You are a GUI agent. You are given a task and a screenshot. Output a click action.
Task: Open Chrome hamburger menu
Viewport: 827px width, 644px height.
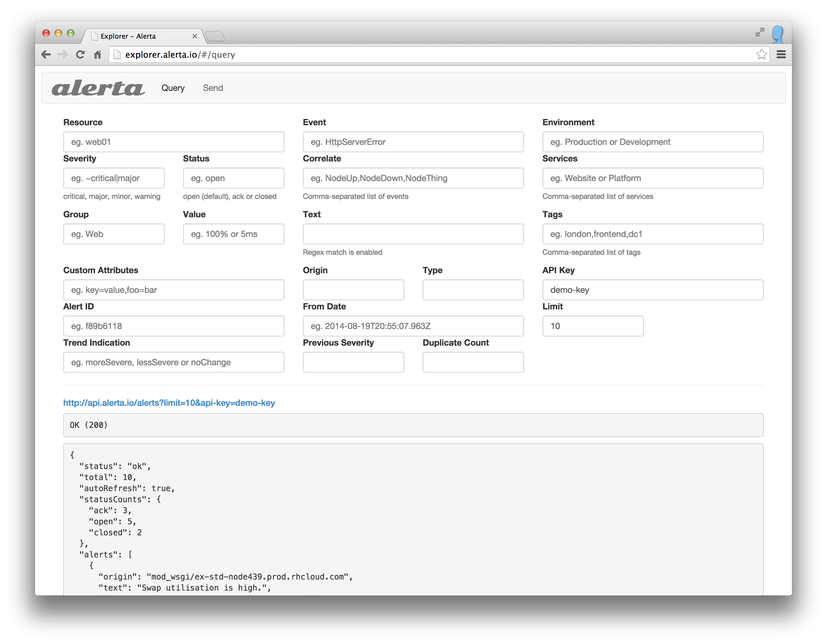coord(781,55)
